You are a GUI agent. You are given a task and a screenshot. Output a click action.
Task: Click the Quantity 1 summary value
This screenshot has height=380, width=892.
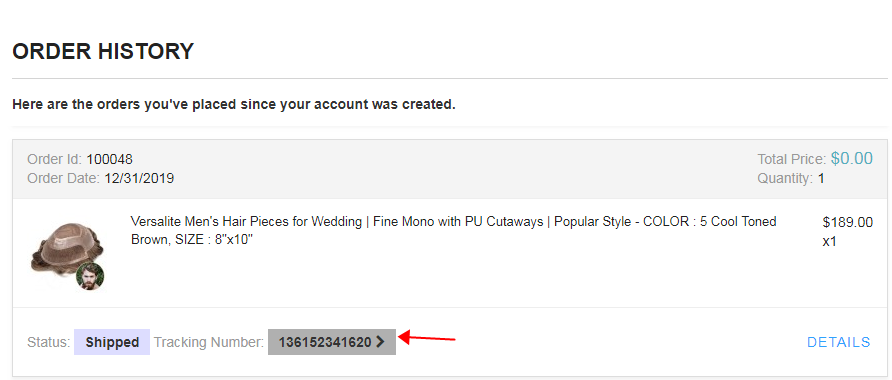click(821, 179)
